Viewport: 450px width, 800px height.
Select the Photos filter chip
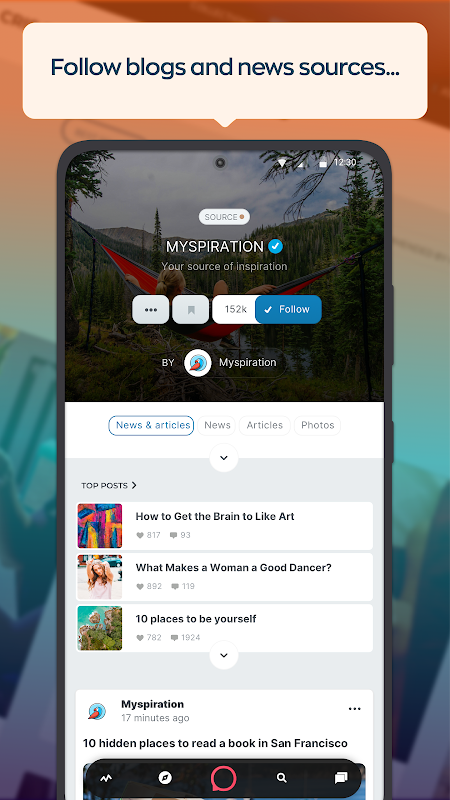(317, 426)
